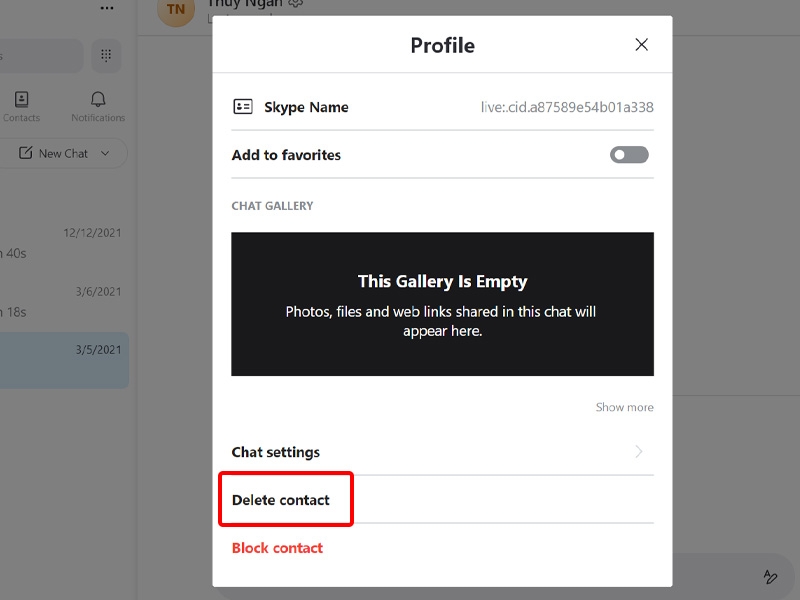Click the CHAT GALLERY heading
Image resolution: width=800 pixels, height=600 pixels.
pyautogui.click(x=272, y=206)
